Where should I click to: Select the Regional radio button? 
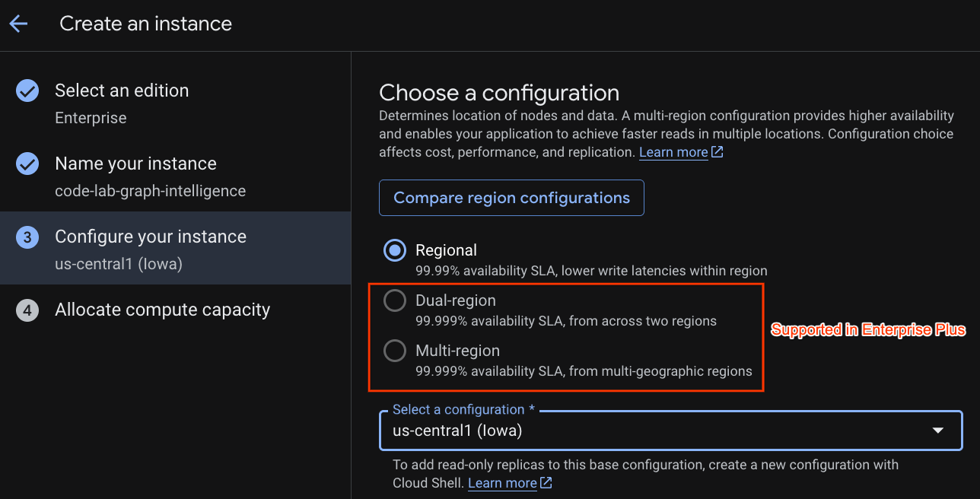point(395,250)
